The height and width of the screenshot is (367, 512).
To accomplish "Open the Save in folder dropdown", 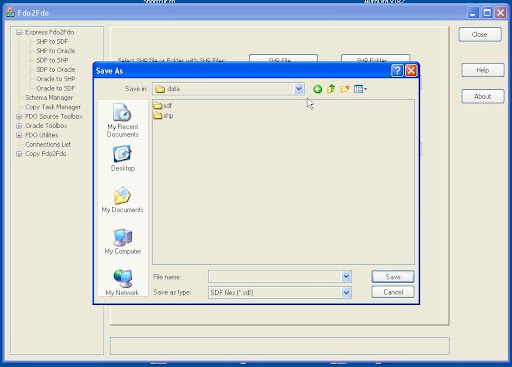I will [x=298, y=89].
